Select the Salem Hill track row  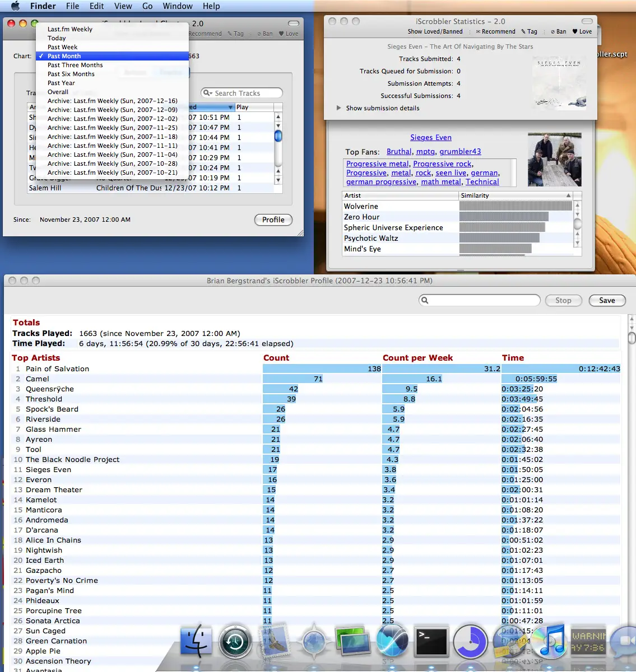click(x=150, y=188)
